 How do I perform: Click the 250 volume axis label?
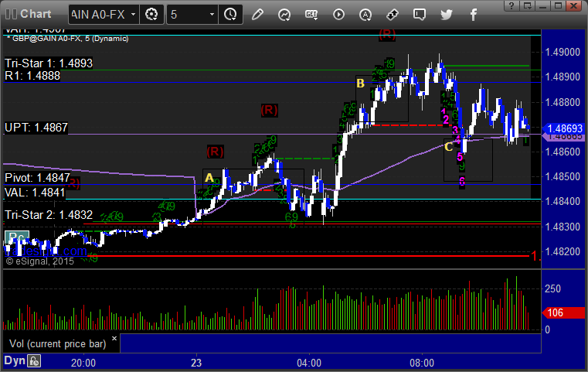point(552,288)
